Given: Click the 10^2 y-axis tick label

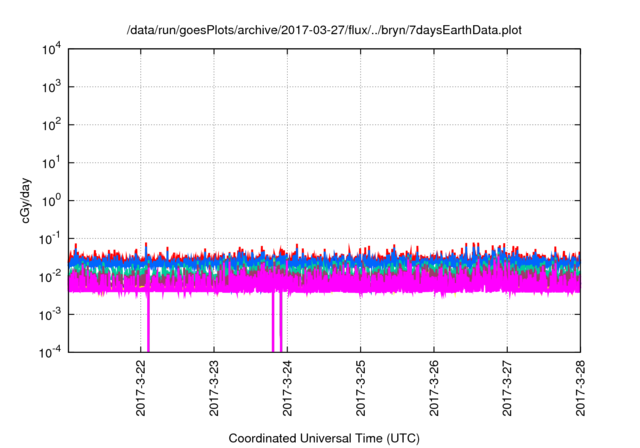Looking at the screenshot, I should (52, 125).
